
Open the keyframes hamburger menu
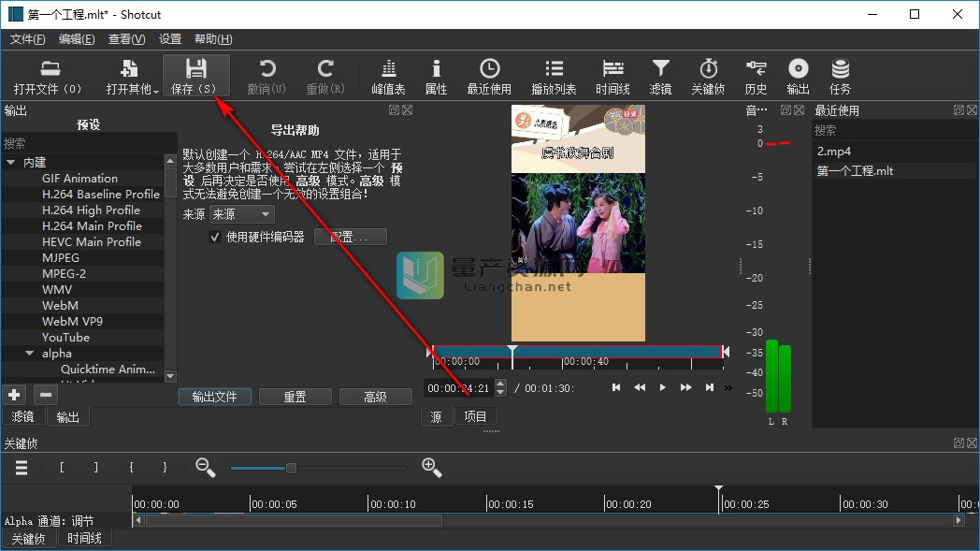(x=22, y=467)
